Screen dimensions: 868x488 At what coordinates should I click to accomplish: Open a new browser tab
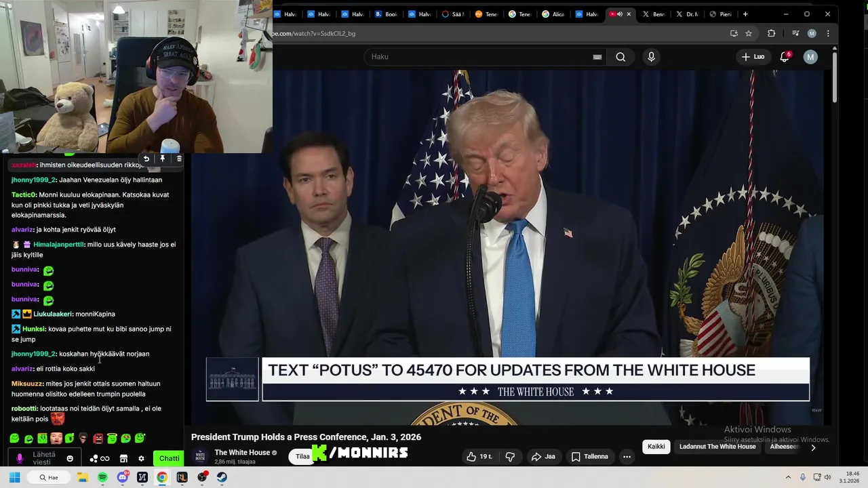tap(745, 14)
